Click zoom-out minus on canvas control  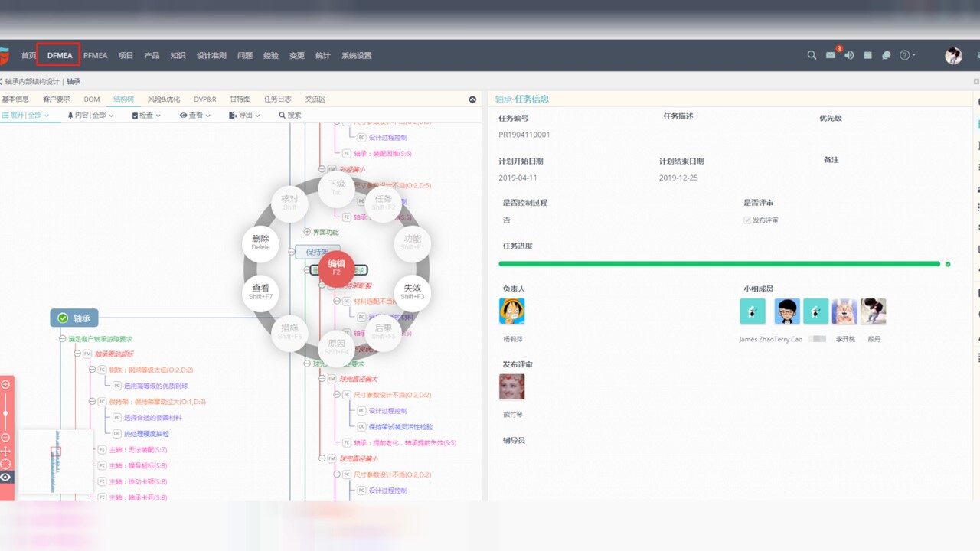pos(5,438)
